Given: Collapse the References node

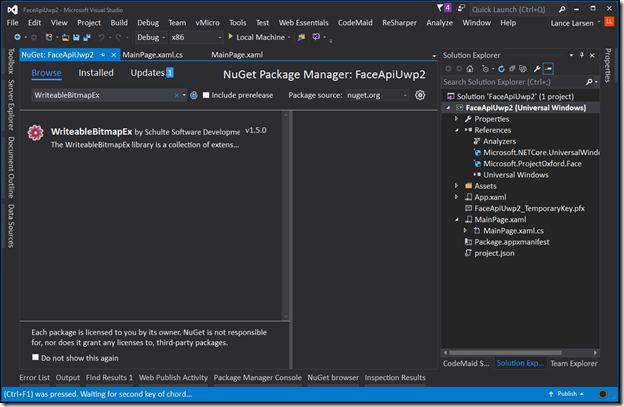Looking at the screenshot, I should (456, 130).
